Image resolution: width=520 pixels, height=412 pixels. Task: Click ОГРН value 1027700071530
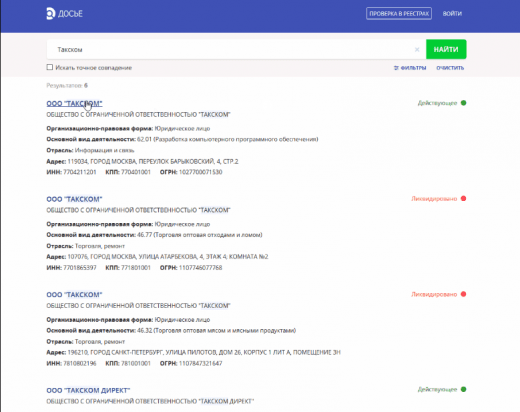pyautogui.click(x=201, y=172)
